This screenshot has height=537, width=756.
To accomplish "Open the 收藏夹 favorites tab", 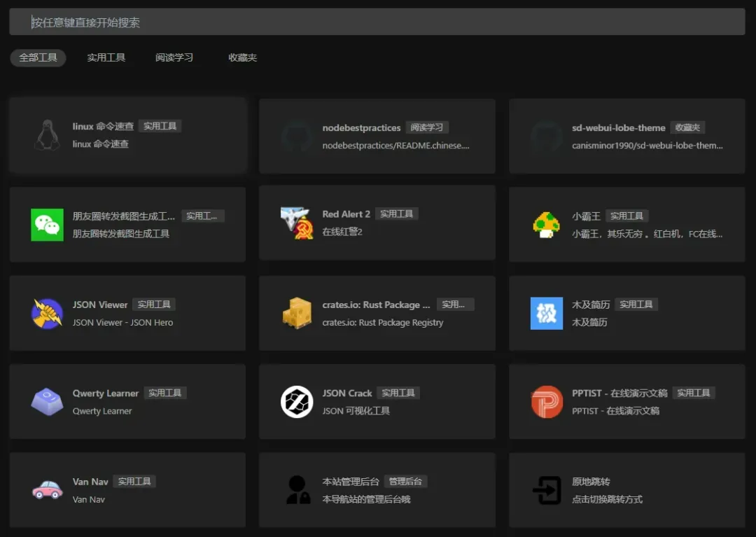I will click(241, 58).
